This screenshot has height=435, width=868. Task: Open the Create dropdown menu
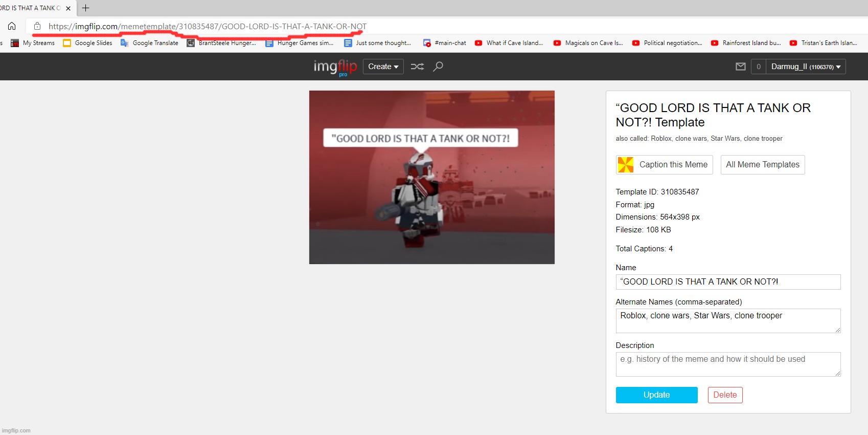click(383, 67)
